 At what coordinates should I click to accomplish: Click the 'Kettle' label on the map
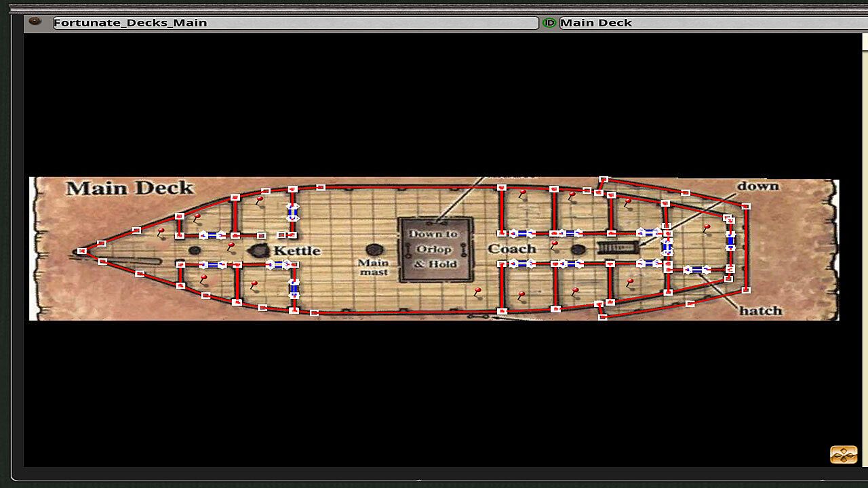click(297, 251)
